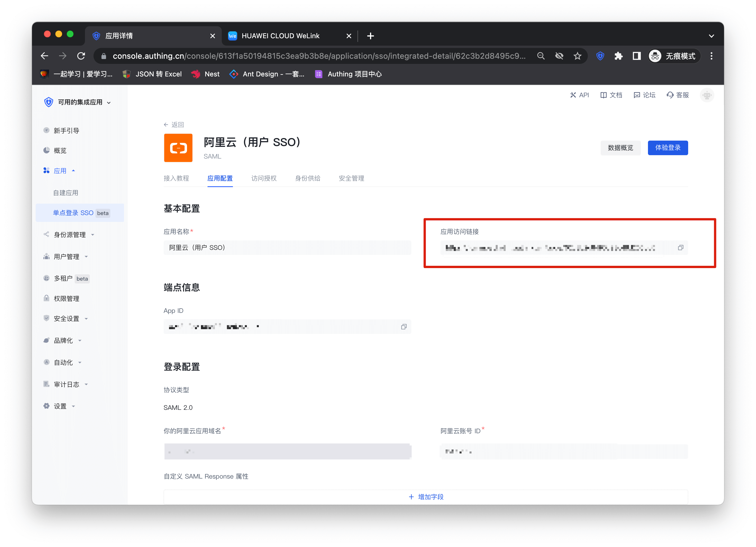Switch to the 访问授权 tab
The width and height of the screenshot is (756, 547).
(264, 178)
